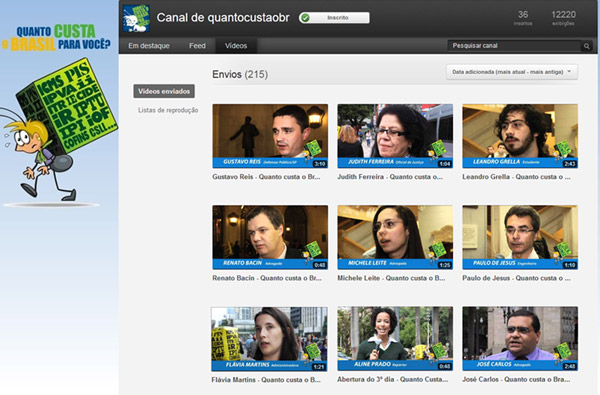Open the Leandro Grella video thumbnail
Viewport: 600px width, 395px height.
click(520, 136)
